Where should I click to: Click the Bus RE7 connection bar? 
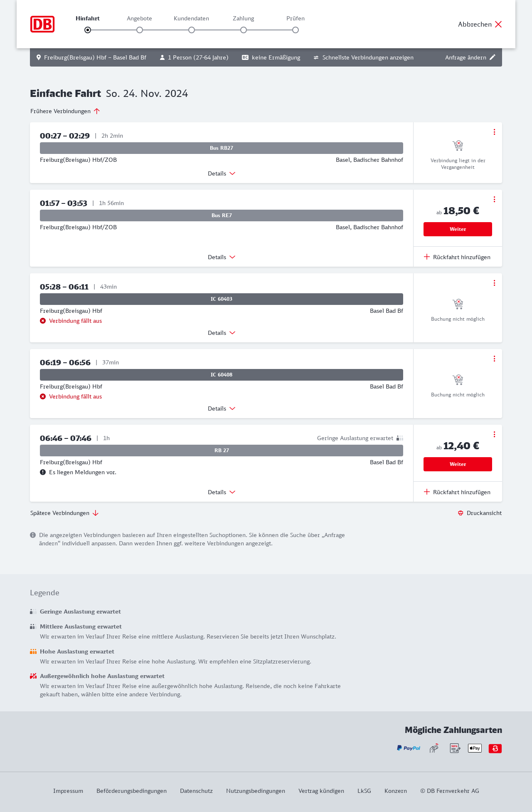pyautogui.click(x=222, y=215)
